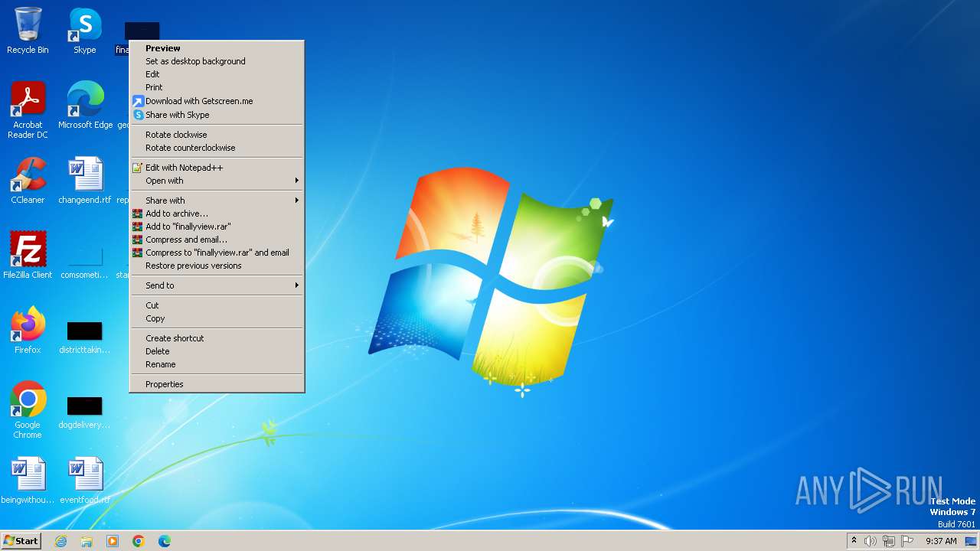Choose Add to "finallyview.rar"

pos(217,227)
